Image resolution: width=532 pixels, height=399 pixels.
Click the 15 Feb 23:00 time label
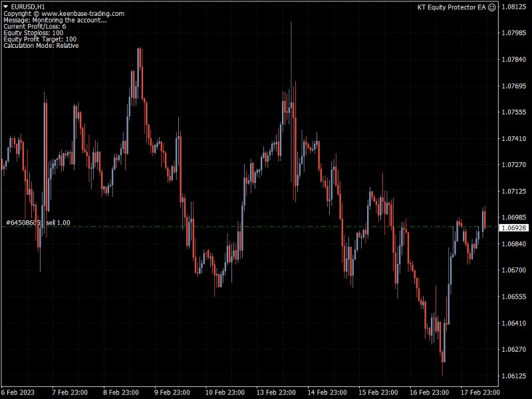(378, 392)
